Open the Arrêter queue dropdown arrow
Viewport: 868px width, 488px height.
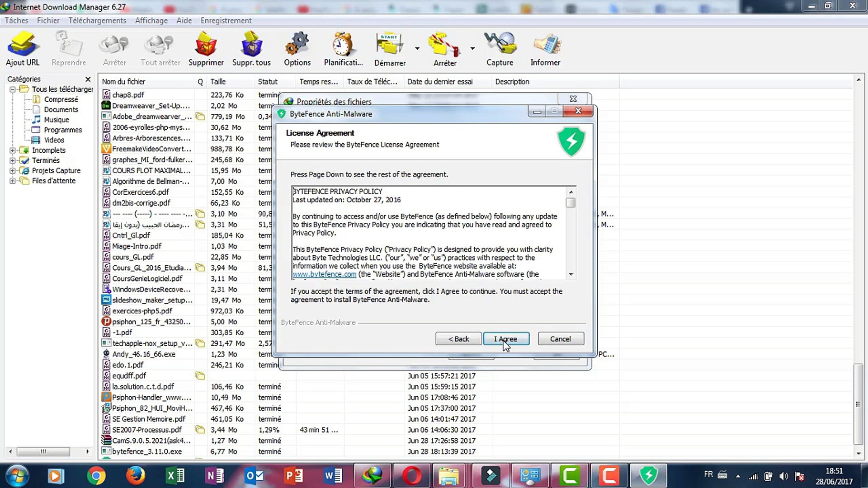(x=472, y=48)
